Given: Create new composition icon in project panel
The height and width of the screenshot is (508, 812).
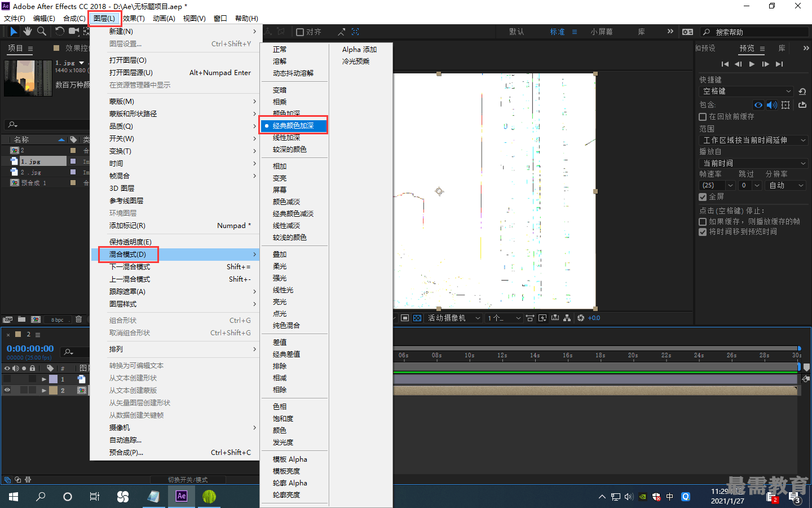Looking at the screenshot, I should coord(36,319).
